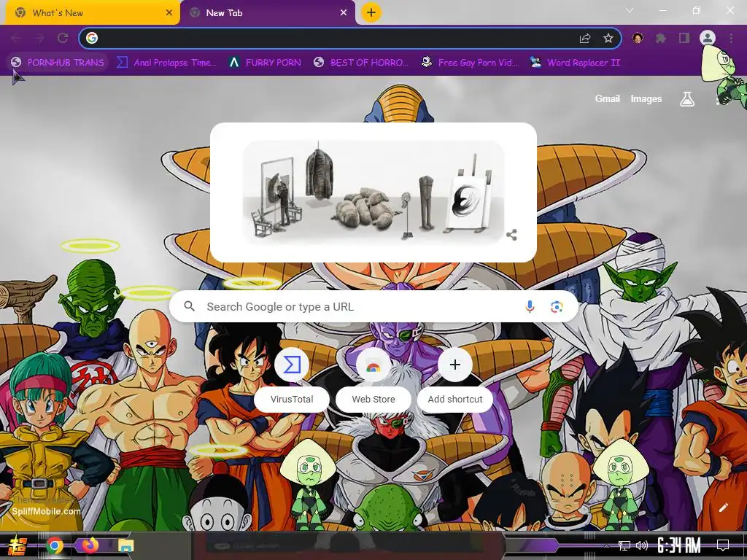The height and width of the screenshot is (560, 747).
Task: Open the Gmail link
Action: (x=607, y=98)
